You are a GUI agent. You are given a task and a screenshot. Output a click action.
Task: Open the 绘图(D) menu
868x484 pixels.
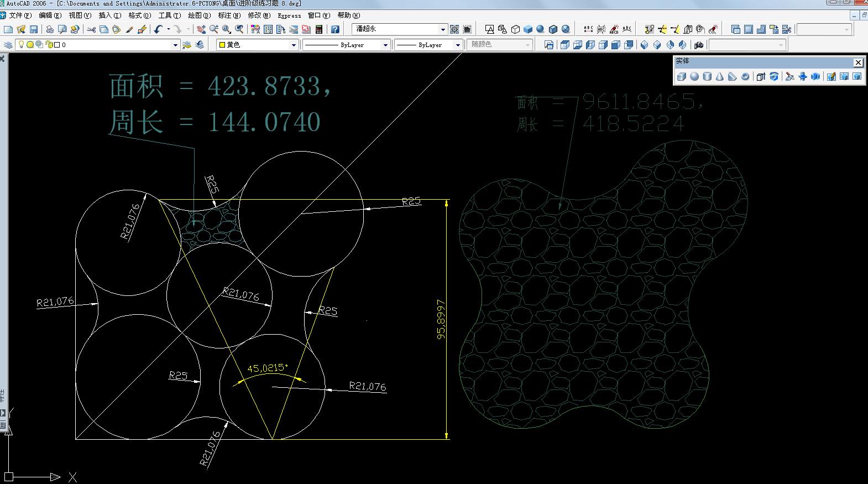[x=199, y=15]
